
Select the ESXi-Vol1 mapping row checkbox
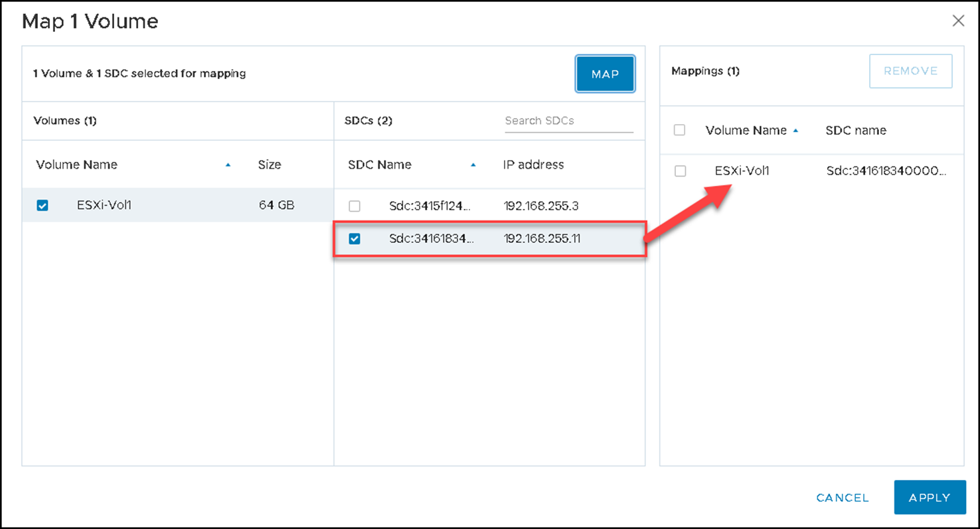[680, 171]
